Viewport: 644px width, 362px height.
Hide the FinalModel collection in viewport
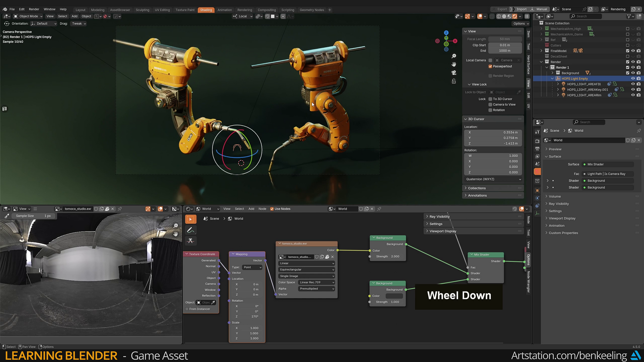tap(633, 51)
